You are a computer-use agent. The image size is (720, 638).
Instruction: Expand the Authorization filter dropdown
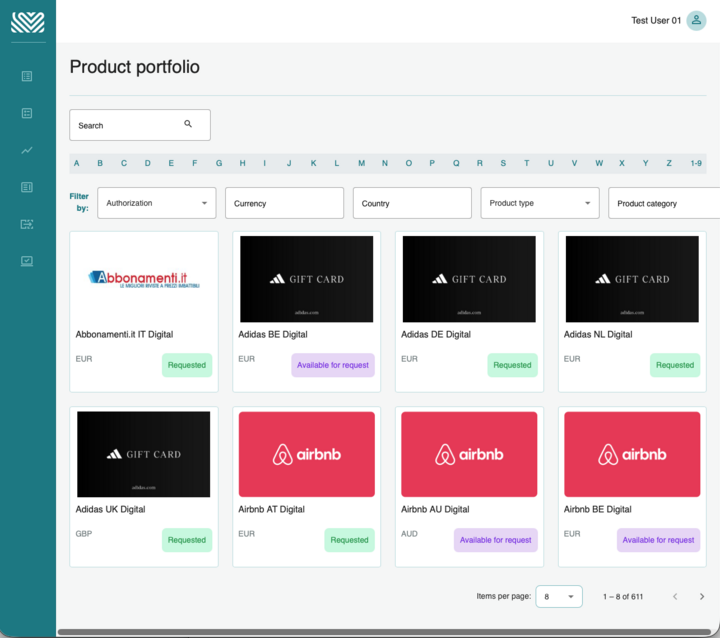tap(157, 203)
